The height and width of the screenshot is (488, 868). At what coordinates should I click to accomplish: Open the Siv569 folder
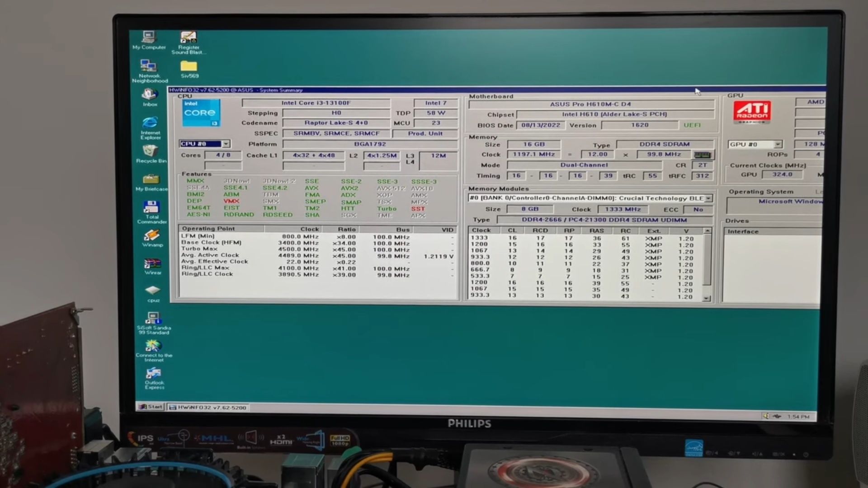pyautogui.click(x=189, y=69)
